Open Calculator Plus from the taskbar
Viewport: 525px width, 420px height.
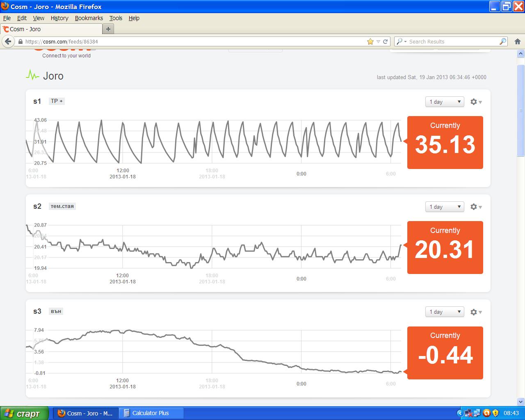151,413
